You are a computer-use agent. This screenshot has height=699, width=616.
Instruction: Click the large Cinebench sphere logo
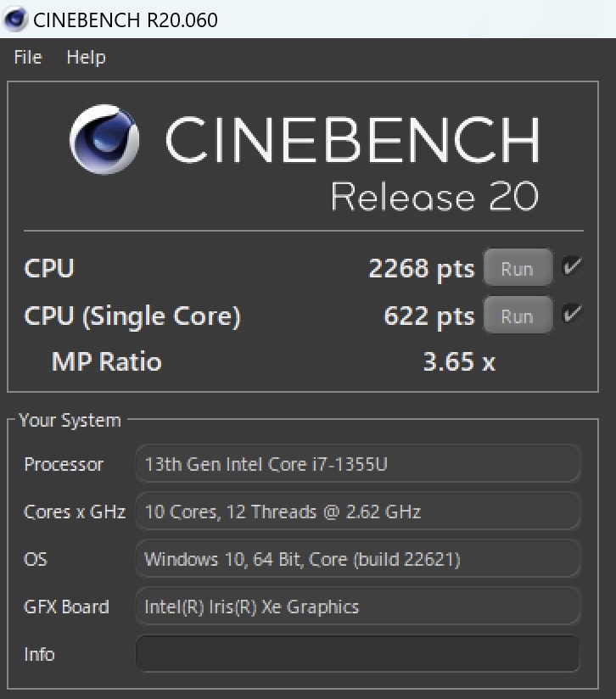click(x=104, y=139)
